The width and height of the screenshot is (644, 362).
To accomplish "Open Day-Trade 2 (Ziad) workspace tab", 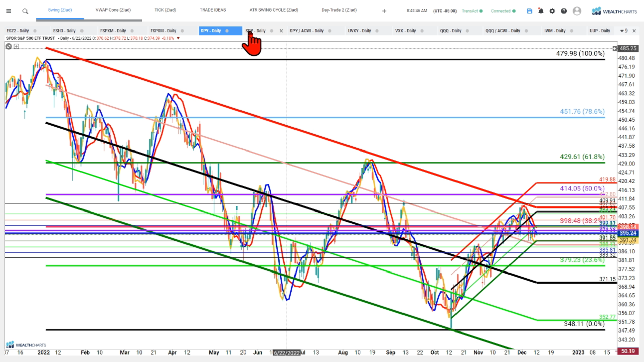I will click(x=339, y=10).
